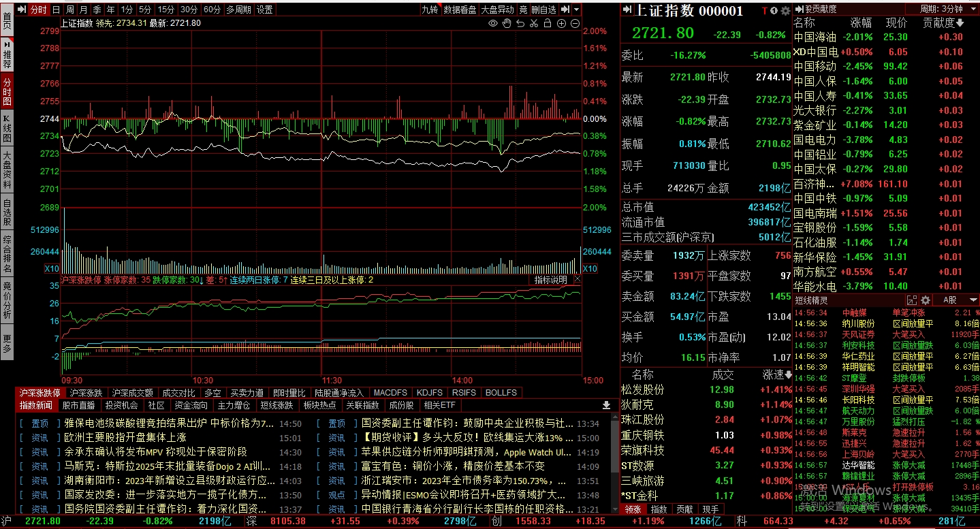Click the 指标说明 button
The width and height of the screenshot is (980, 529).
[x=550, y=280]
